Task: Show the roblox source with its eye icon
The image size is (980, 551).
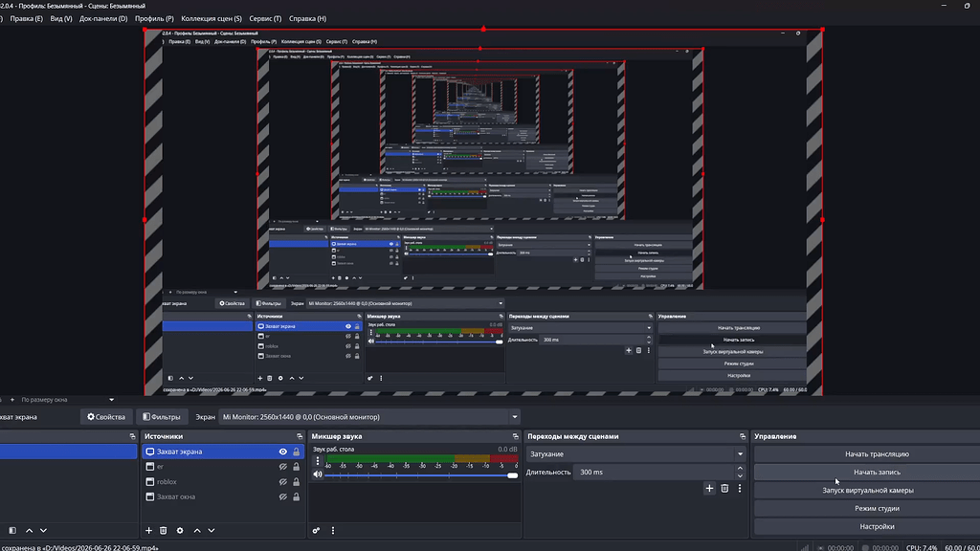Action: [x=283, y=482]
